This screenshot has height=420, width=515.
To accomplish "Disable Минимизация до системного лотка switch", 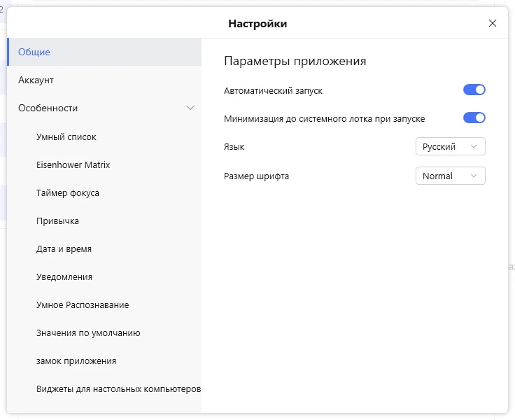I will 474,118.
